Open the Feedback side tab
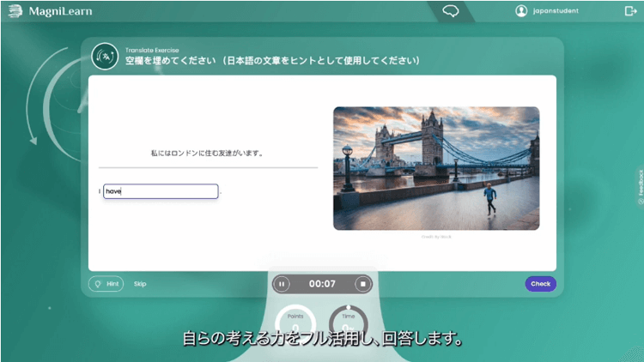The width and height of the screenshot is (644, 362). point(640,190)
